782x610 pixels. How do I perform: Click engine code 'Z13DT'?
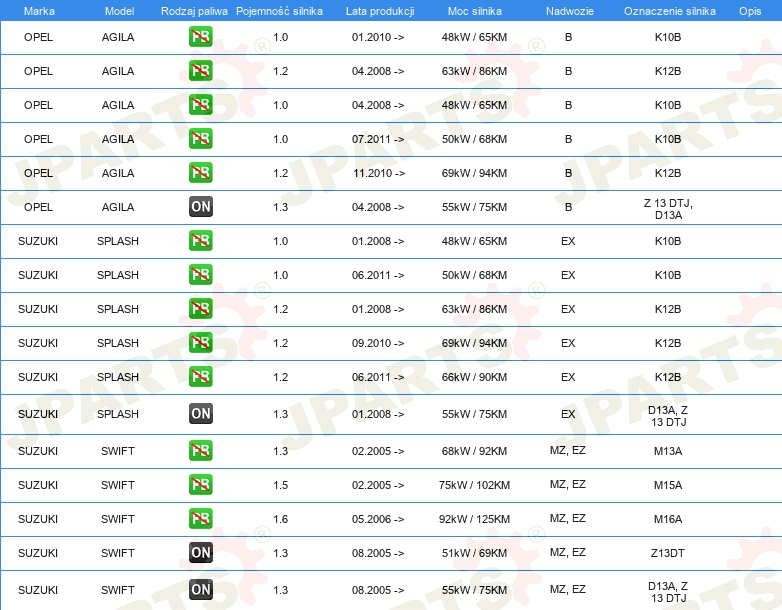668,553
